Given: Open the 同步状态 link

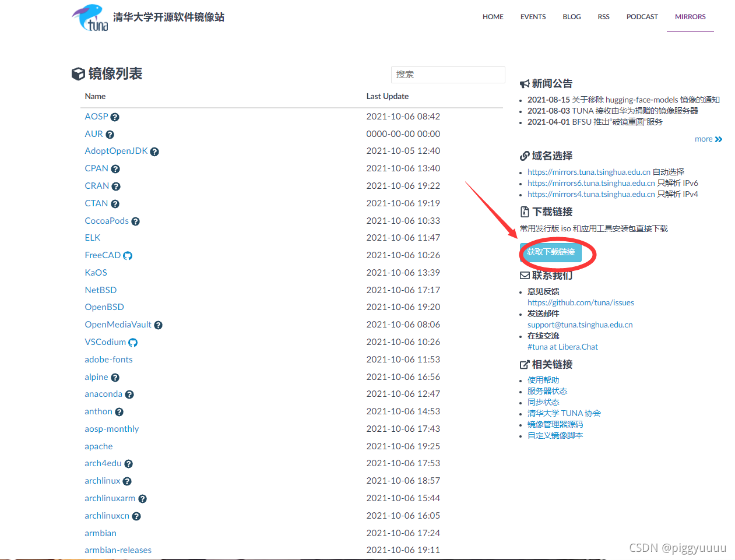Looking at the screenshot, I should coord(543,402).
